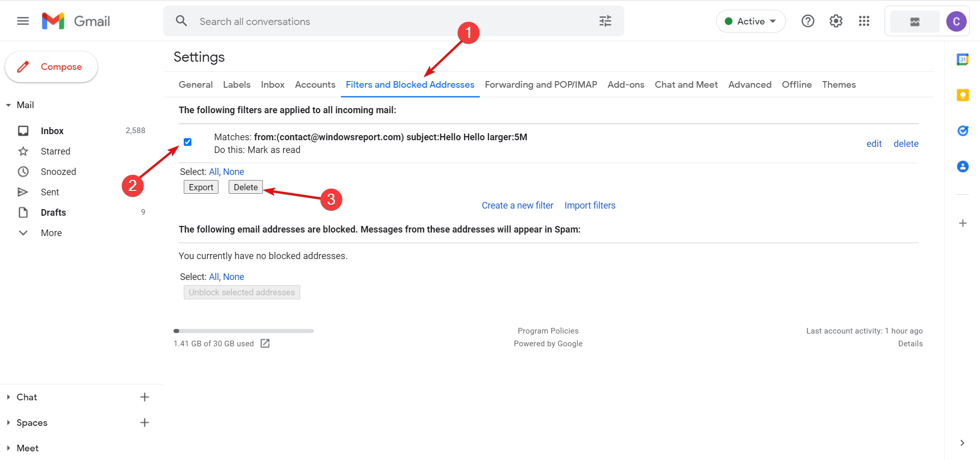980x460 pixels.
Task: Open Google Keep side panel icon
Action: coord(963,95)
